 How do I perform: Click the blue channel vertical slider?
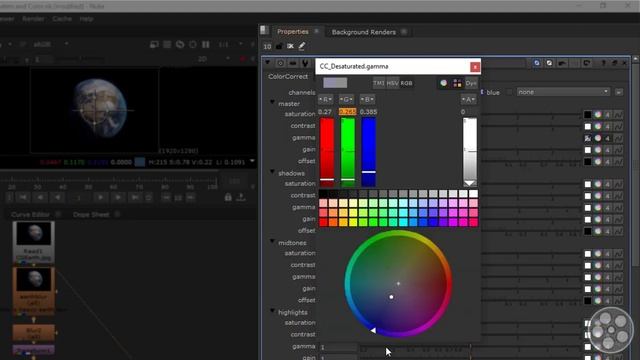tap(369, 152)
